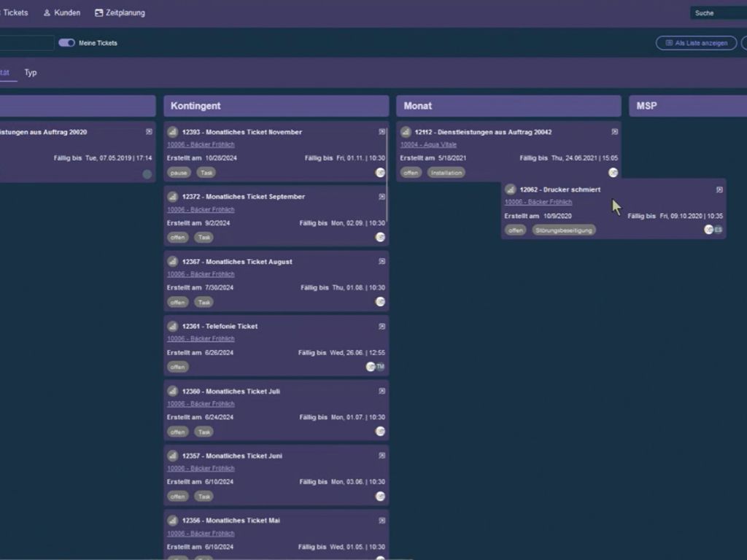Click open icon on ticket 12372 card

382,197
